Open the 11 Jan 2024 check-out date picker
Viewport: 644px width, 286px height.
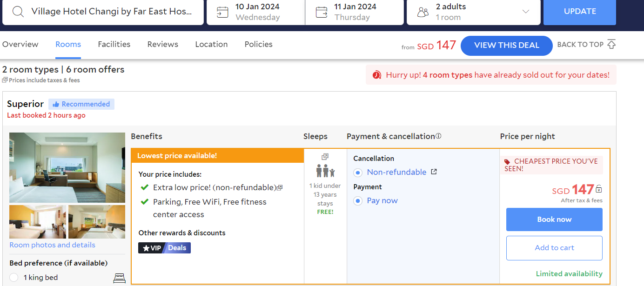pyautogui.click(x=355, y=12)
